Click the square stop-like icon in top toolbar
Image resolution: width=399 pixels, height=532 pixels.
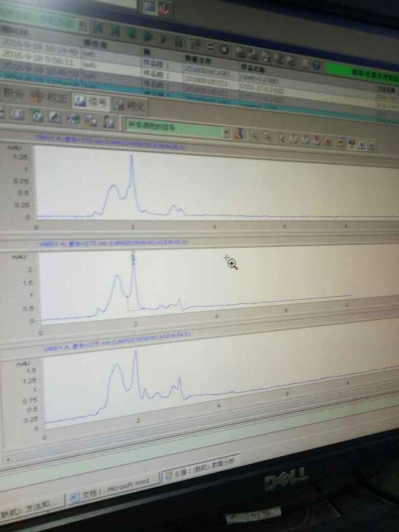point(224,49)
